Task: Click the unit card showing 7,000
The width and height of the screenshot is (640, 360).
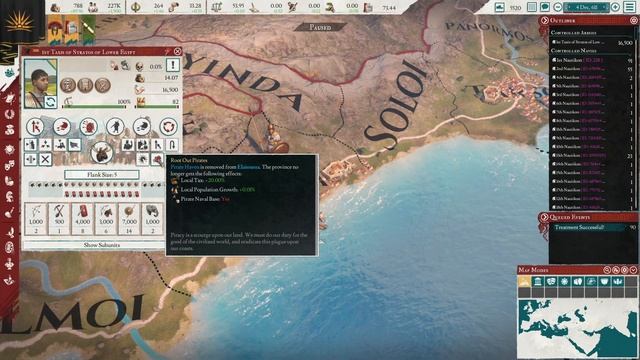Action: tap(129, 219)
